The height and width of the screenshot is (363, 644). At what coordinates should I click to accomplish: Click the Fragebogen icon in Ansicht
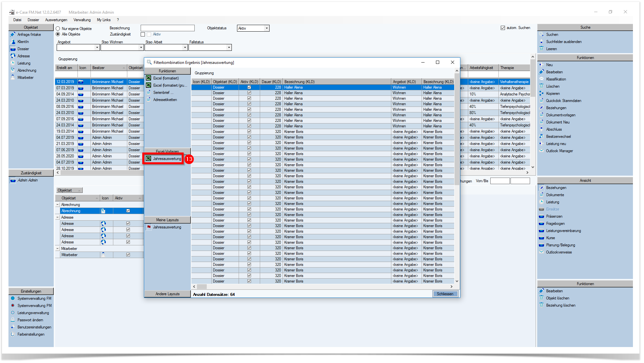tap(541, 224)
